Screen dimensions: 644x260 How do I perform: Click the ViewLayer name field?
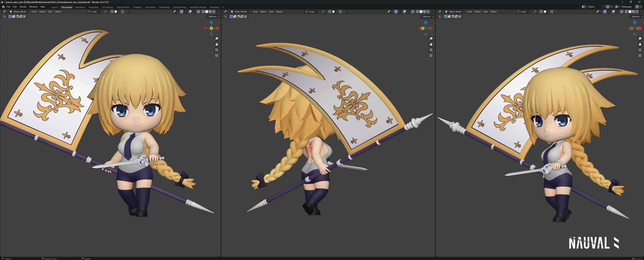coord(628,7)
